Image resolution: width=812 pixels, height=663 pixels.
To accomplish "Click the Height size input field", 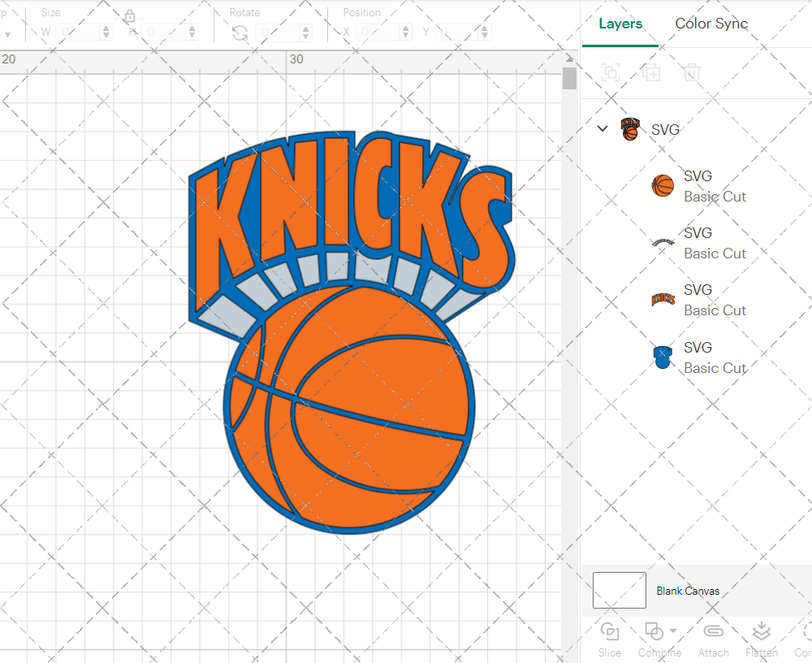I will 164,32.
